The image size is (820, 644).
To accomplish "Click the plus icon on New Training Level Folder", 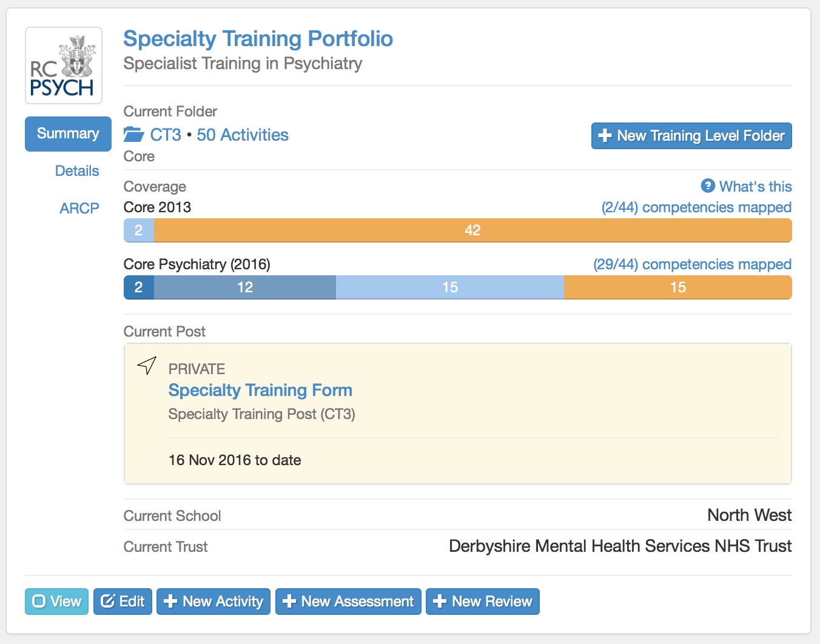I will click(605, 136).
